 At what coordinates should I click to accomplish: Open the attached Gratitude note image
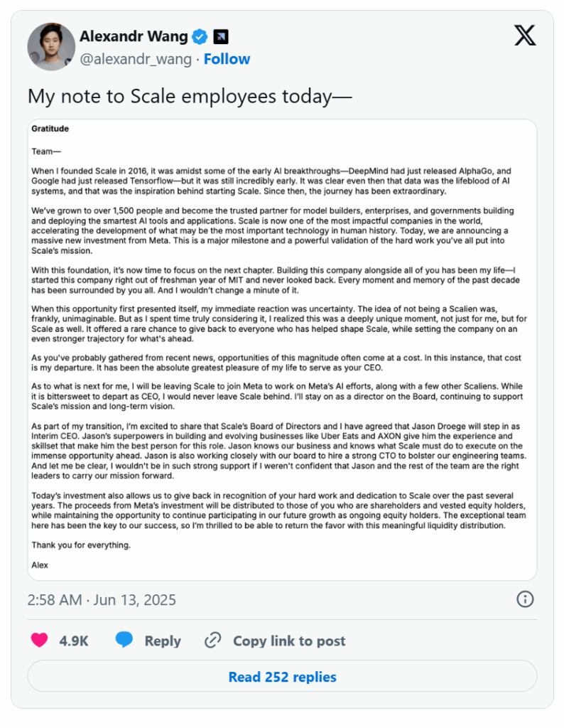pyautogui.click(x=282, y=350)
